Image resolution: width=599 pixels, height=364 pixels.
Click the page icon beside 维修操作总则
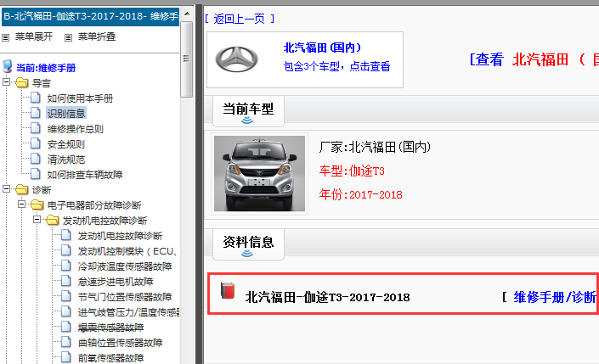click(36, 128)
